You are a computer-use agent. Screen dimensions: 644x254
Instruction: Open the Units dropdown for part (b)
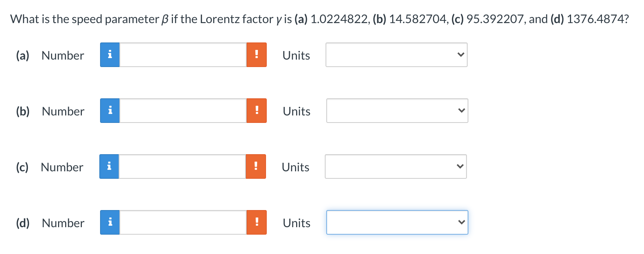tap(397, 111)
